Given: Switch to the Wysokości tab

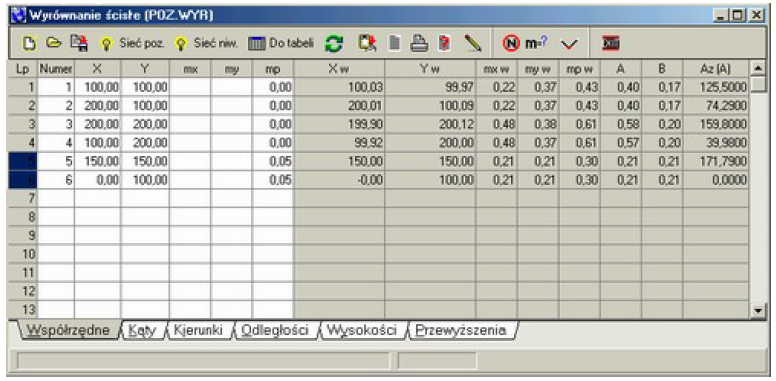Looking at the screenshot, I should pyautogui.click(x=362, y=331).
